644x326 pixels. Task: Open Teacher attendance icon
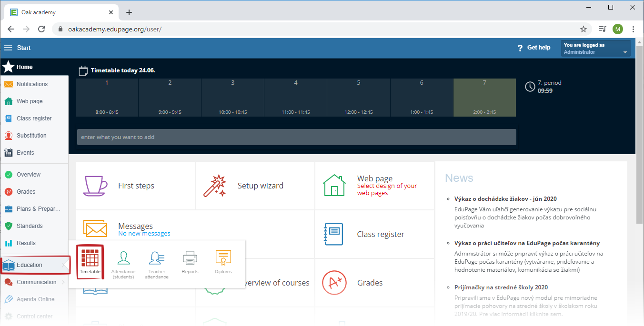(x=157, y=258)
